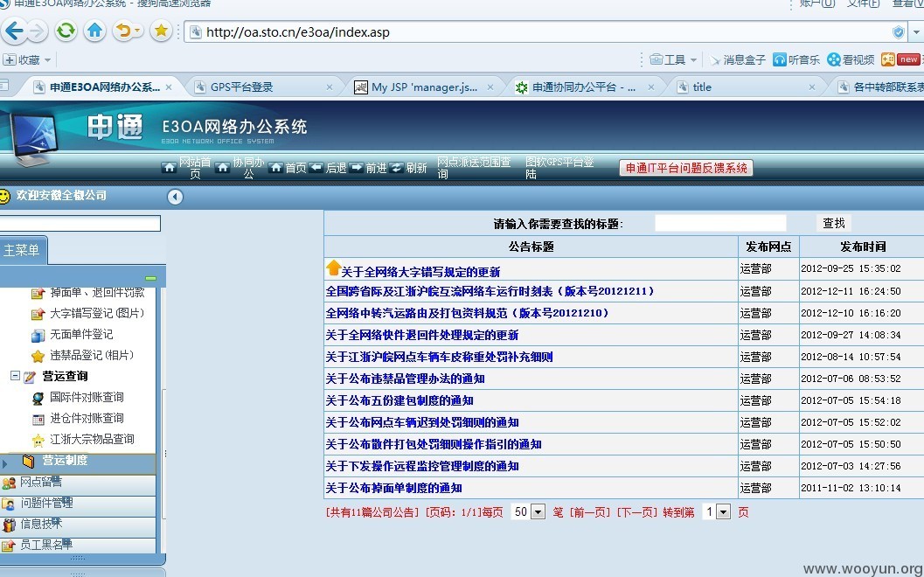Open 网点派送范围查询 link
924x577 pixels.
coord(474,168)
